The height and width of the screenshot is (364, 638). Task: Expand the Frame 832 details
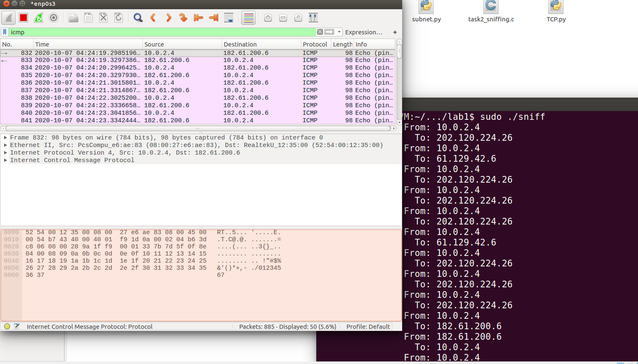coord(5,137)
